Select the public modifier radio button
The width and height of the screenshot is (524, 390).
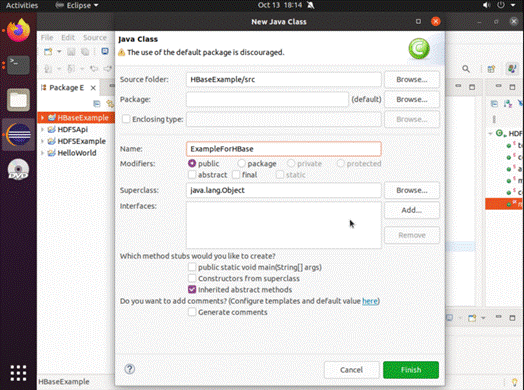pyautogui.click(x=192, y=163)
